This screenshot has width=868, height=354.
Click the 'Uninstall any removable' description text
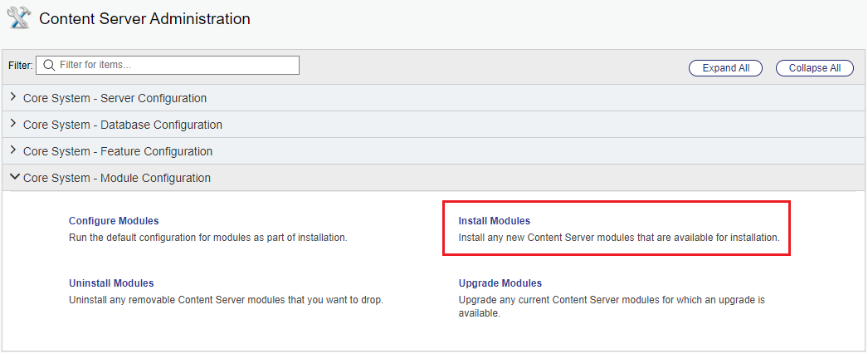coord(226,300)
